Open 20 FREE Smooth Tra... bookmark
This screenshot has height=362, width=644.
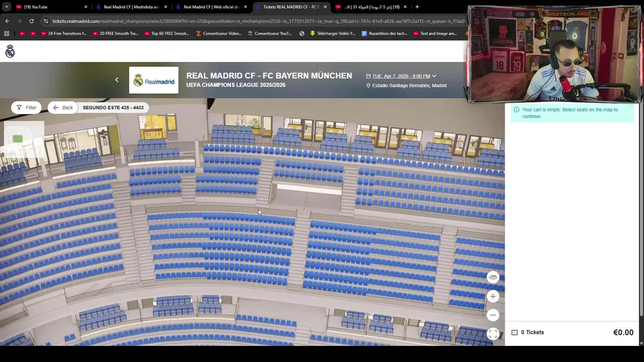(x=115, y=34)
